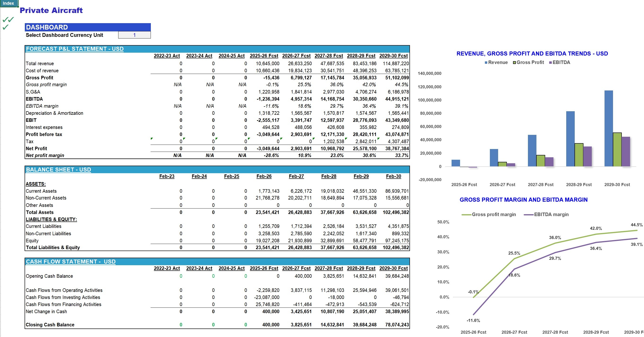Select Equity value 97,245,175
Screen dimensions: 644x337
pyautogui.click(x=397, y=241)
